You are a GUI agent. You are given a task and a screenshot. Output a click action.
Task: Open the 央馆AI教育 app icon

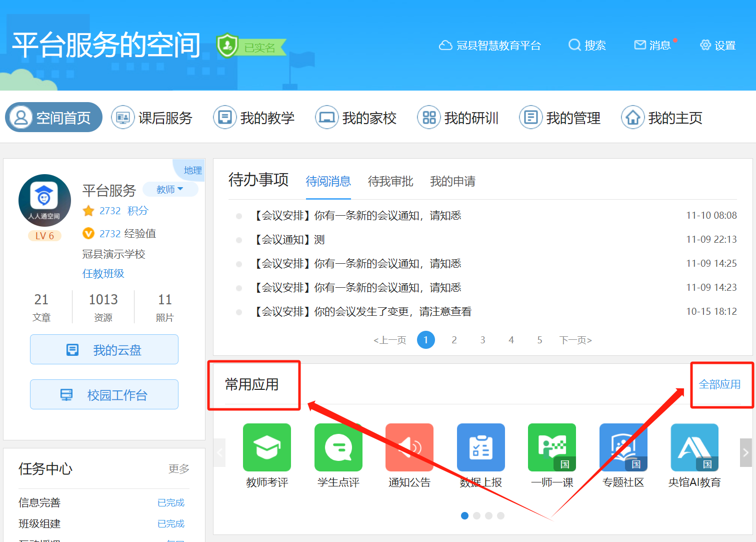pos(694,447)
